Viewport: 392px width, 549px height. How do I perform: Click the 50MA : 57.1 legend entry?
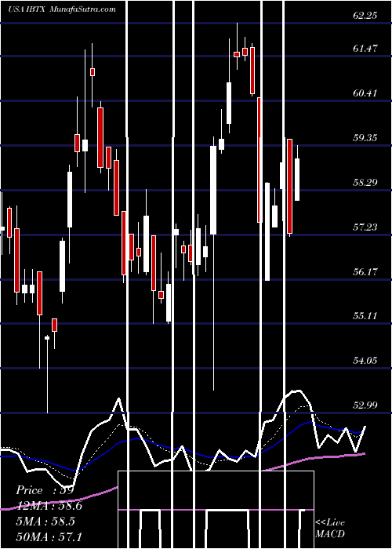click(49, 536)
